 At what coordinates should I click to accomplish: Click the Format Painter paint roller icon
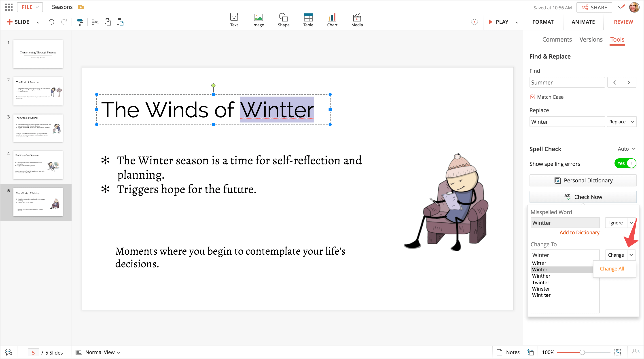click(x=80, y=22)
